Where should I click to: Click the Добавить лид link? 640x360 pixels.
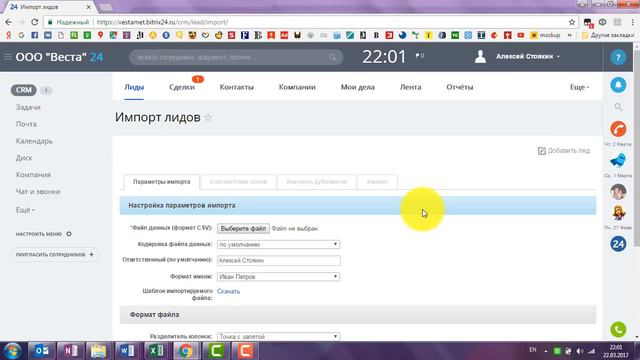tap(564, 151)
